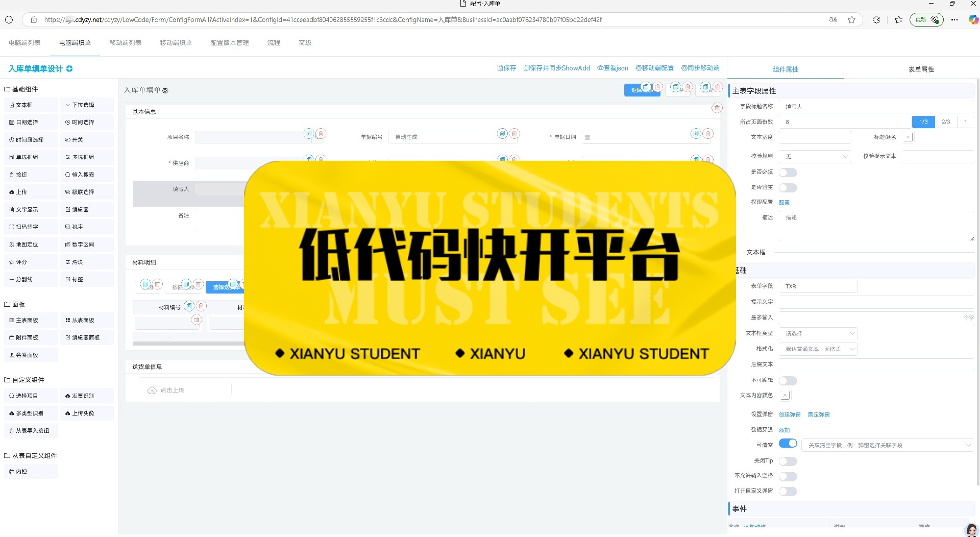The width and height of the screenshot is (980, 537).
Task: Switch to the 移动端列表 tab
Action: pyautogui.click(x=126, y=43)
